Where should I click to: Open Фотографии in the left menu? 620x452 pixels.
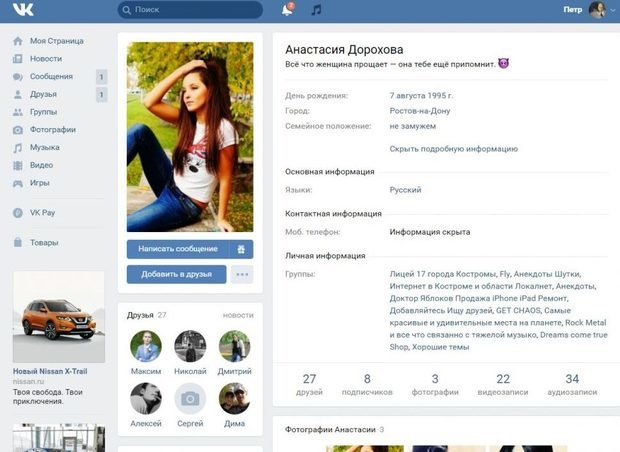[53, 130]
